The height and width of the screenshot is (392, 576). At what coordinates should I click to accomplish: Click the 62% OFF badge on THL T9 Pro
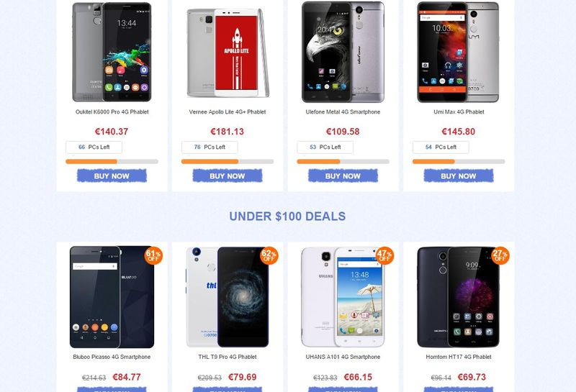click(x=269, y=255)
